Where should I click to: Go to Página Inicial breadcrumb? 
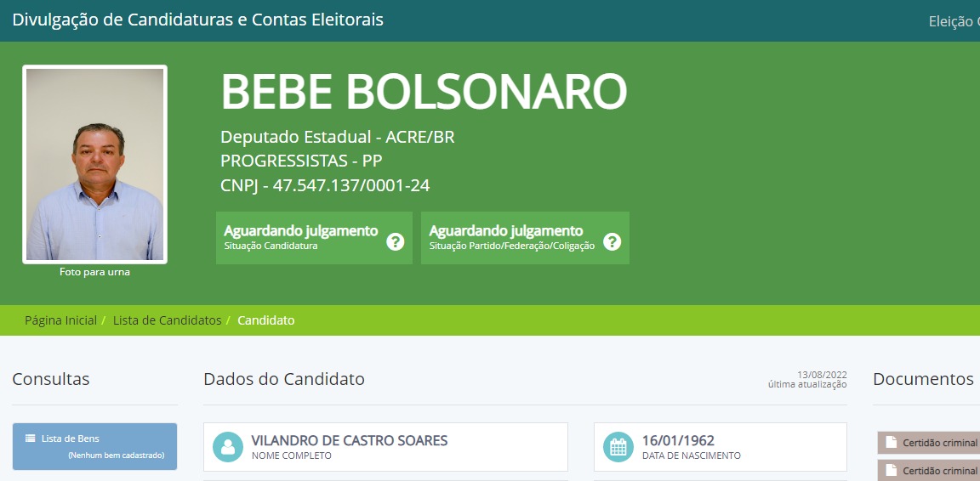click(60, 320)
